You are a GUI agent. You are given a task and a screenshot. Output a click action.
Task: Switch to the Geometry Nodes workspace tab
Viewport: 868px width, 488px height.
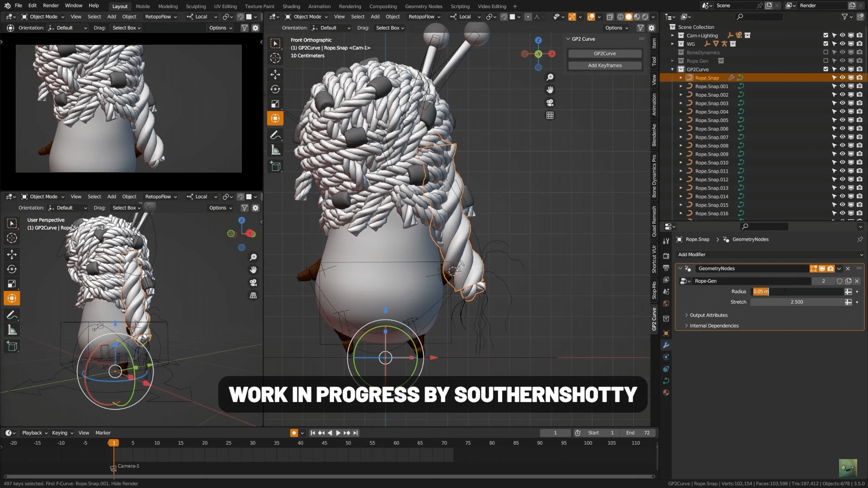tap(423, 6)
